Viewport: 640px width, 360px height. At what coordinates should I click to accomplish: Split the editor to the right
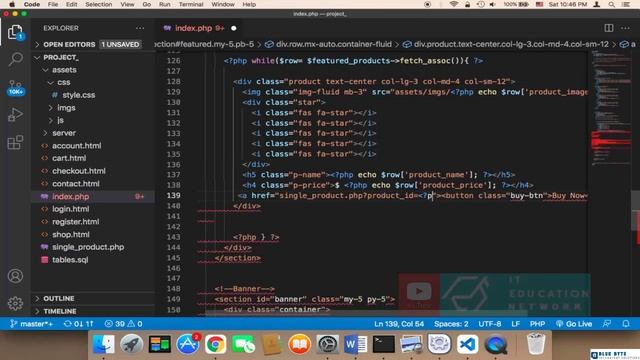point(609,28)
